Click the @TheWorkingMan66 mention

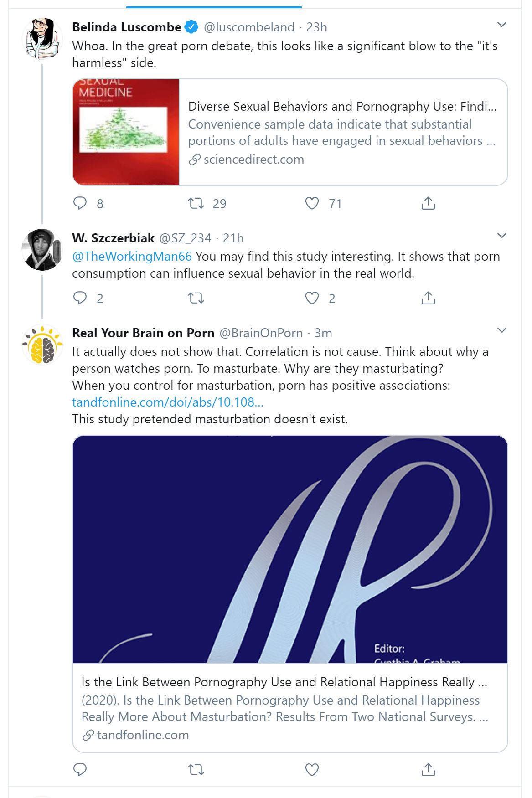[x=132, y=257]
